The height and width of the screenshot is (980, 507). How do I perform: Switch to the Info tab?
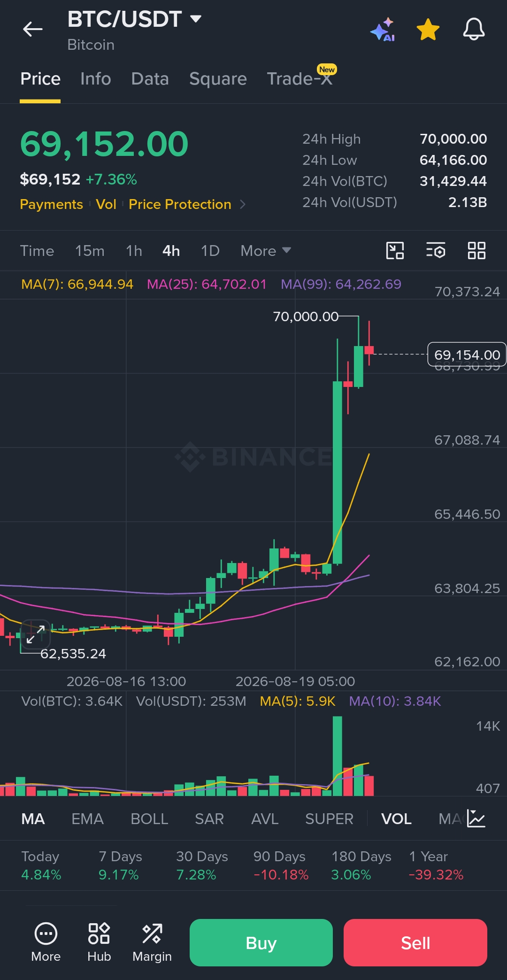[96, 79]
